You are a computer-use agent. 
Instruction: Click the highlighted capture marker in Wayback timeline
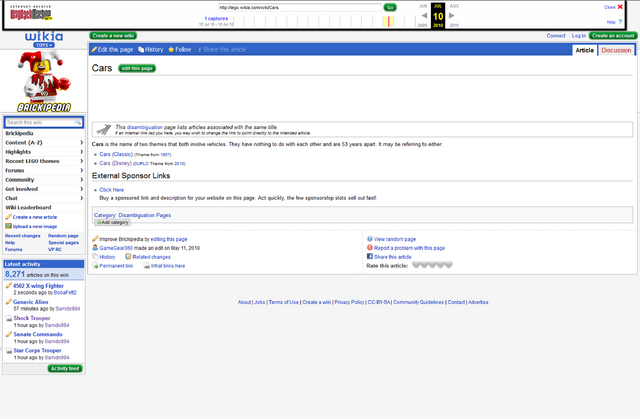click(x=389, y=21)
